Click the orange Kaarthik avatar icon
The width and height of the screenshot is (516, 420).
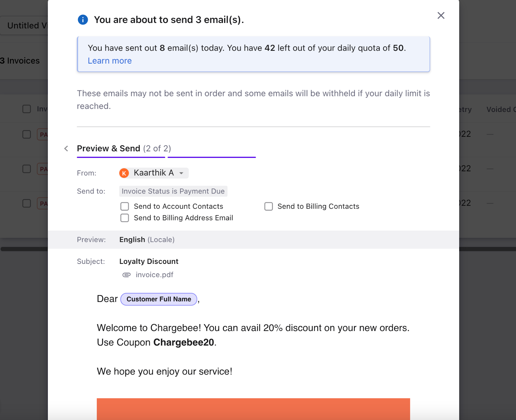124,173
